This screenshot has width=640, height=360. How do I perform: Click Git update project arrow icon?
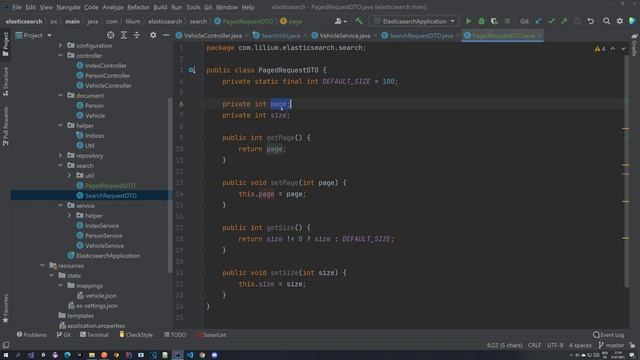pyautogui.click(x=538, y=21)
